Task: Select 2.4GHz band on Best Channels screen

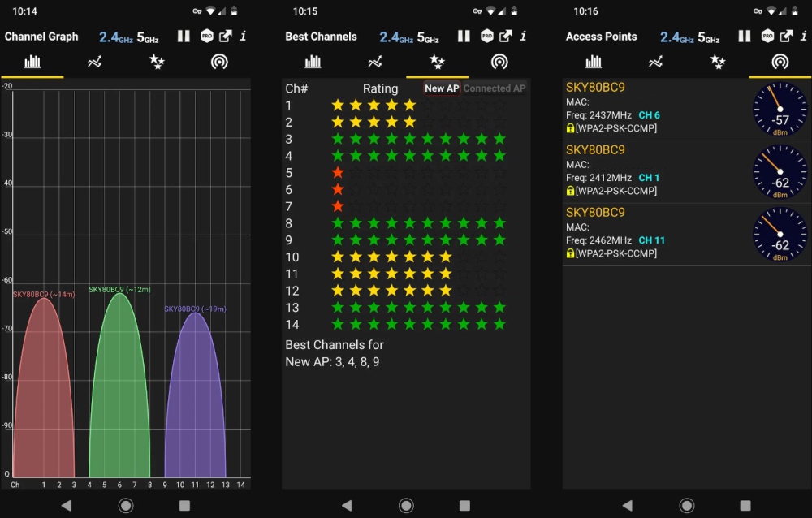Action: tap(394, 37)
